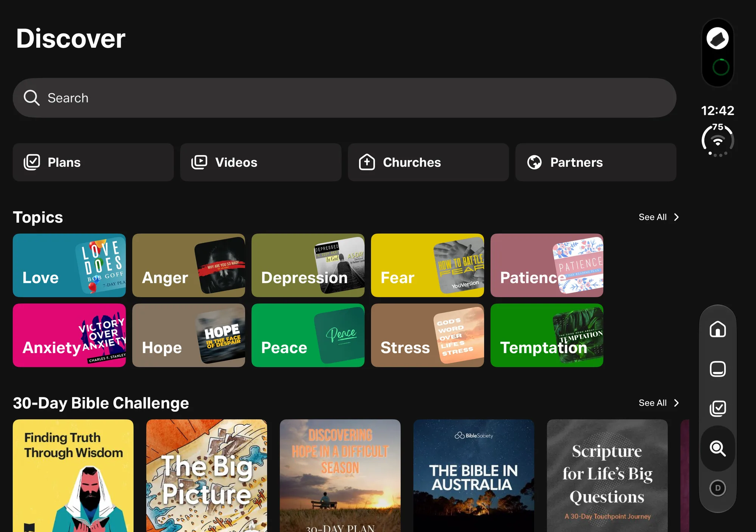The image size is (756, 532).
Task: Open the Plans checkmark icon in sidebar
Action: [x=717, y=409]
